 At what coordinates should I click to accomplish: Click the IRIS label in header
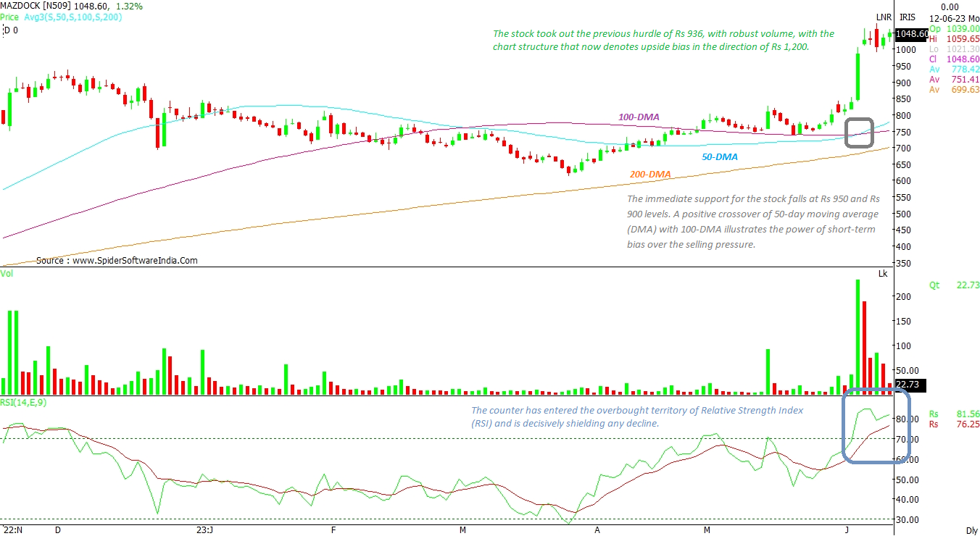coord(908,17)
